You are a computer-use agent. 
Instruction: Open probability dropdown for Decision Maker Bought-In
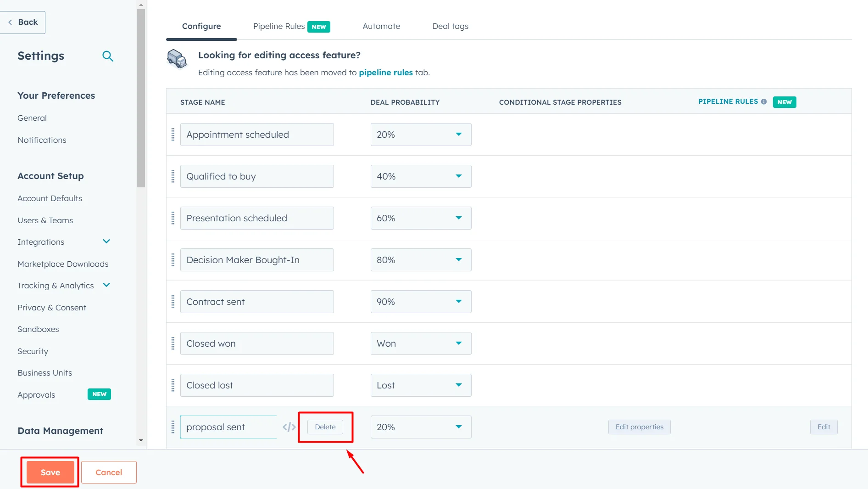click(x=421, y=260)
